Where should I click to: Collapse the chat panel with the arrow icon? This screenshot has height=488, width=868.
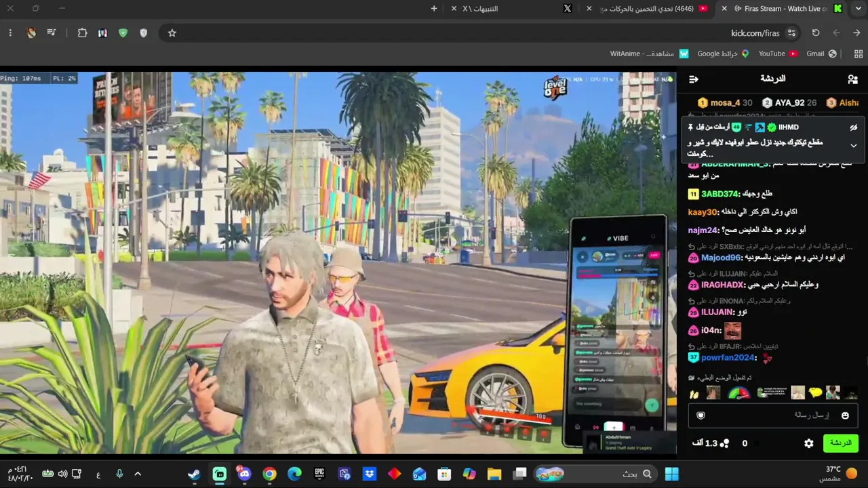tap(694, 79)
